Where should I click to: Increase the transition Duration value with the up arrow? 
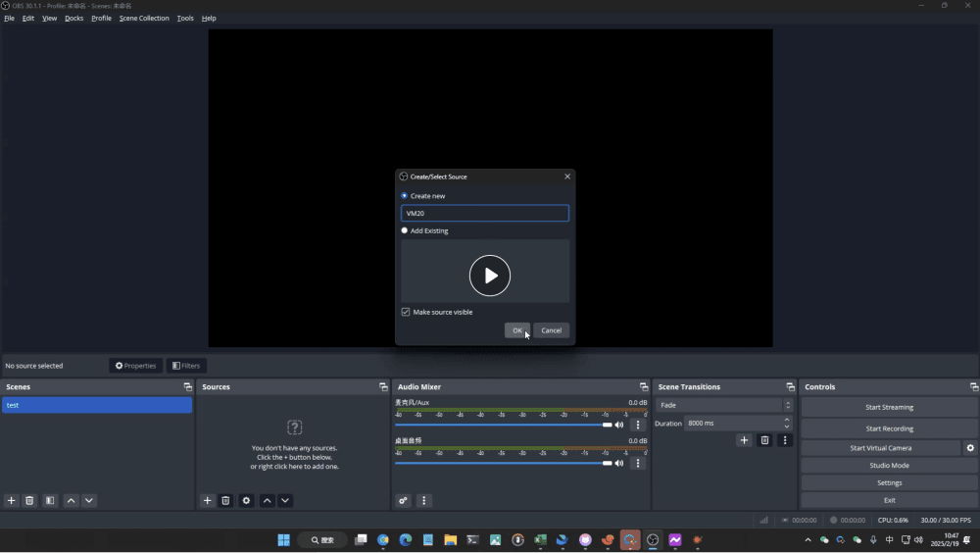tap(787, 420)
